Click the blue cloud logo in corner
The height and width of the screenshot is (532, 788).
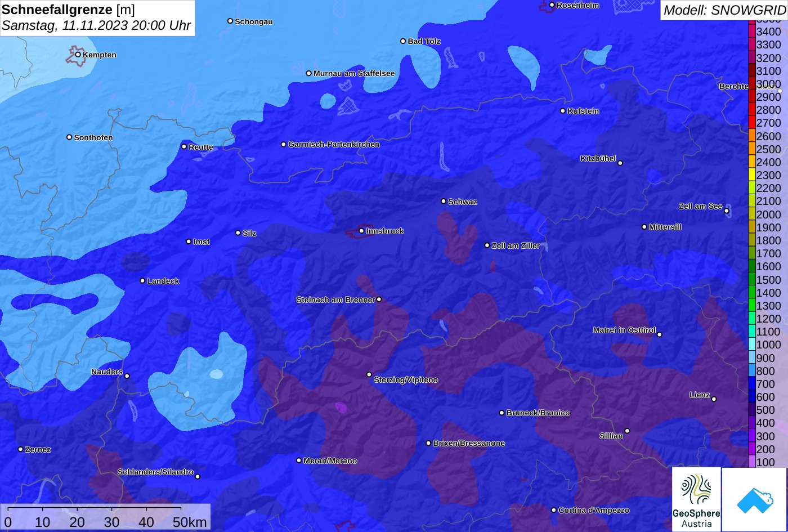click(755, 499)
